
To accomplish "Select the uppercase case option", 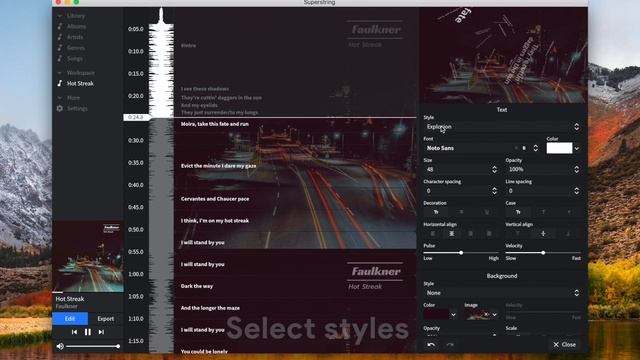I will [x=543, y=212].
